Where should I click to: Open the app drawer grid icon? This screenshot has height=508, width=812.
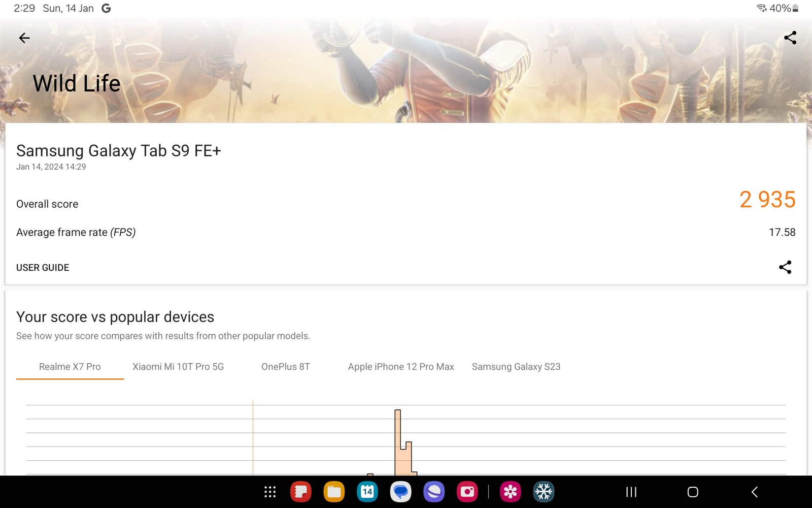coord(270,492)
